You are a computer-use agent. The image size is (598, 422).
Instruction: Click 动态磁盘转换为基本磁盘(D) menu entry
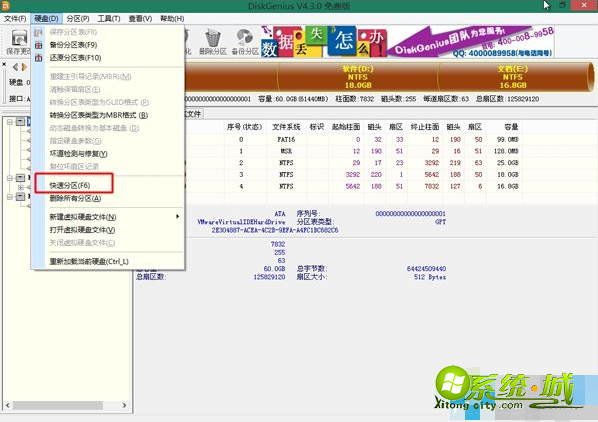(x=108, y=128)
